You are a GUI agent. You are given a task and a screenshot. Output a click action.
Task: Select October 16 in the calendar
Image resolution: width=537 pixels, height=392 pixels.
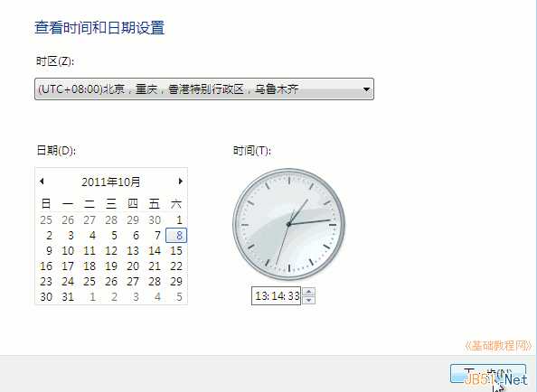[46, 266]
